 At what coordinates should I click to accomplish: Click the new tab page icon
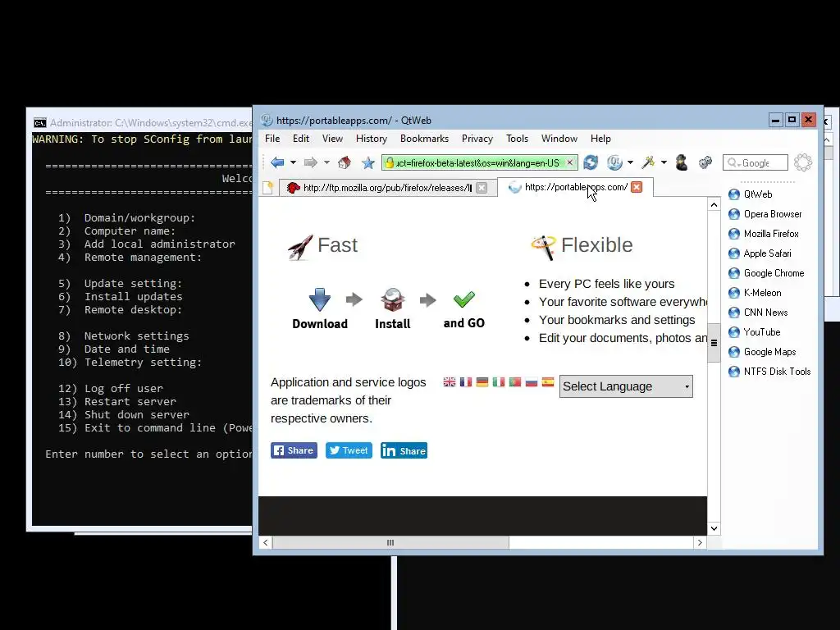[268, 188]
